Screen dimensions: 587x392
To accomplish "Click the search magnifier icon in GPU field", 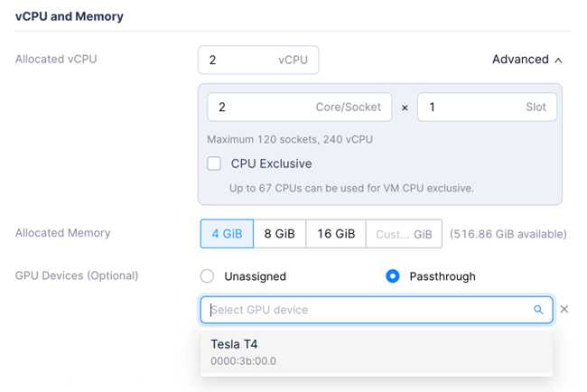I will (538, 310).
